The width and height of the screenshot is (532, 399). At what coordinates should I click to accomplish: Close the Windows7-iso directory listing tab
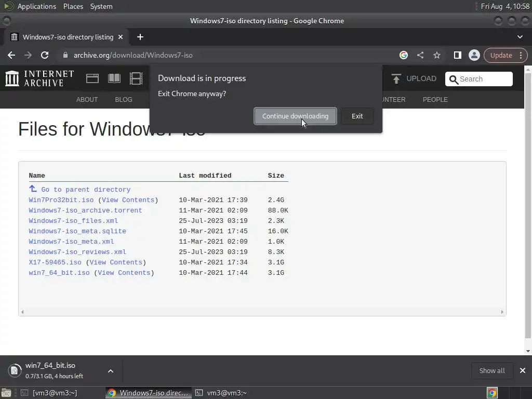(x=121, y=37)
